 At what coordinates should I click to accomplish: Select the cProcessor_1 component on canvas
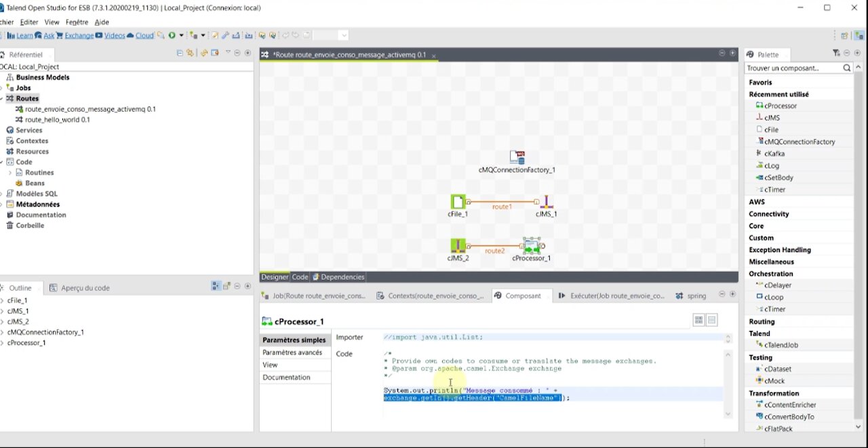coord(532,245)
